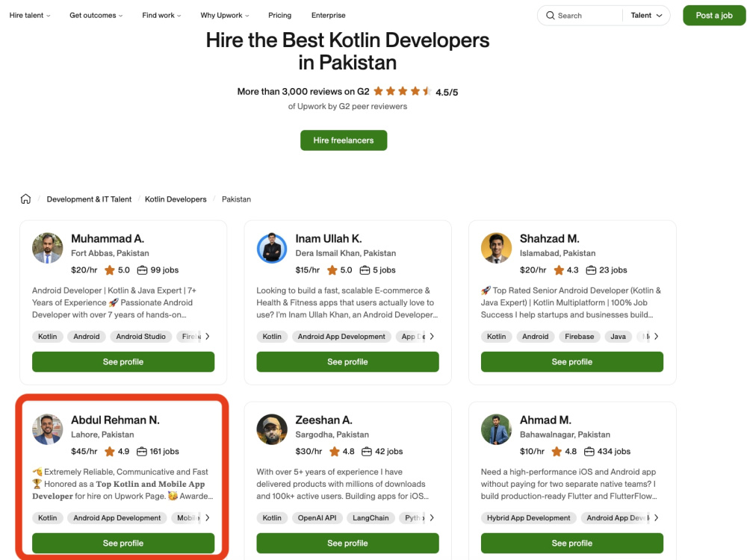Image resolution: width=747 pixels, height=560 pixels.
Task: Click the briefcase icon beside 161 jobs
Action: (141, 452)
